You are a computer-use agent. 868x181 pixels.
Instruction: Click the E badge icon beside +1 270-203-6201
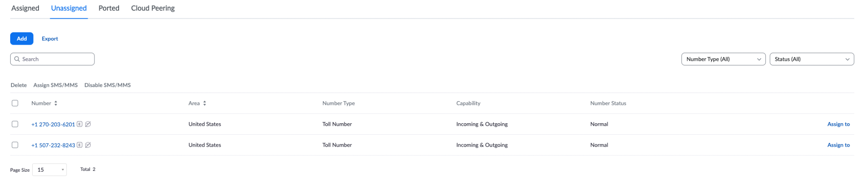tap(79, 124)
